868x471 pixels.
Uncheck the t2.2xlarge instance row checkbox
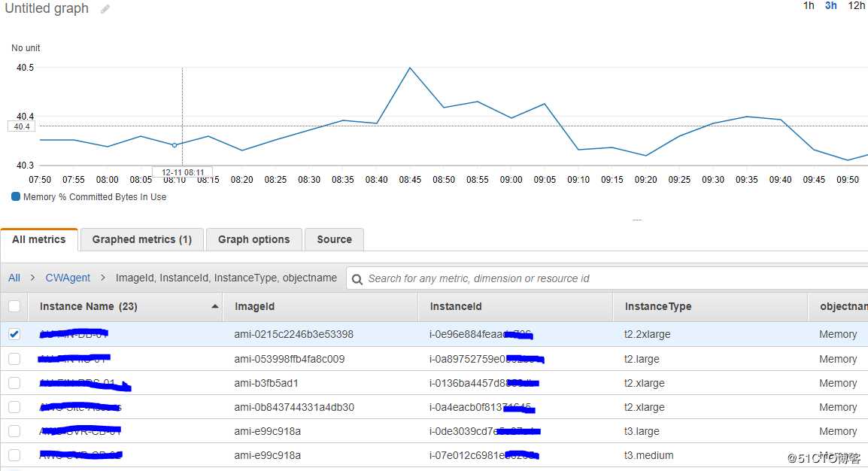click(14, 334)
